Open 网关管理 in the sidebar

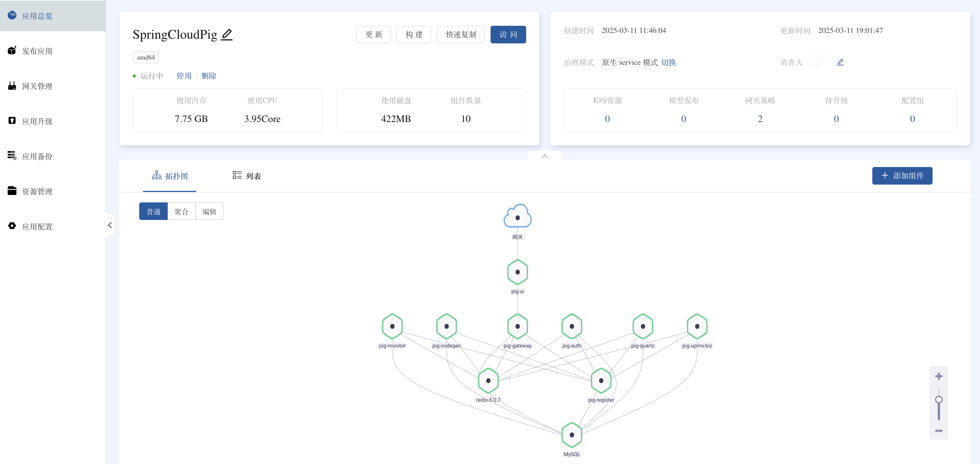tap(37, 86)
